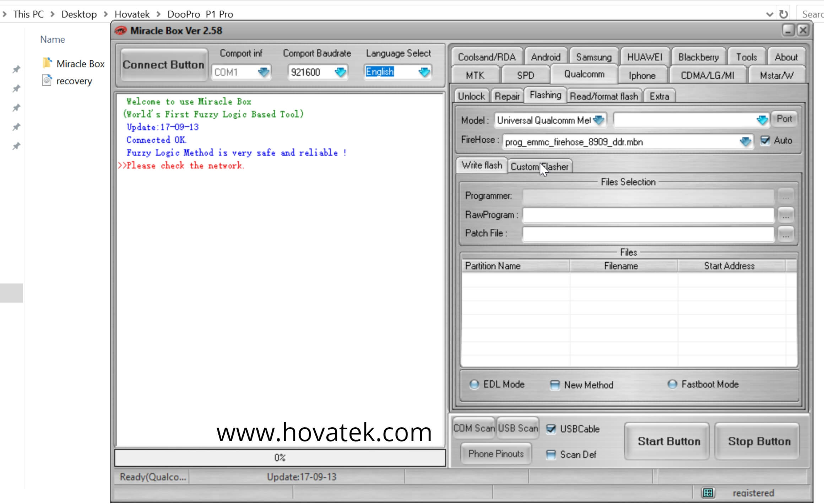Viewport: 824px width, 504px height.
Task: Click the Partition Name column header
Action: [x=515, y=266]
